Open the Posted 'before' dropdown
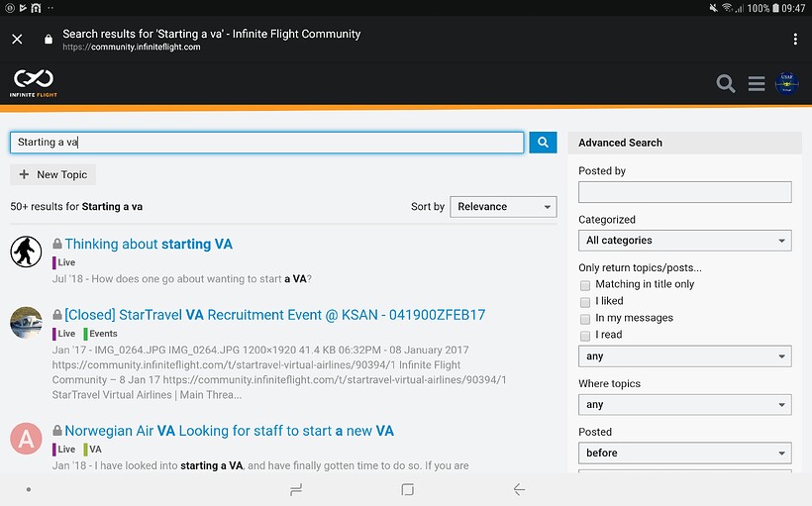Image resolution: width=812 pixels, height=506 pixels. click(x=684, y=453)
